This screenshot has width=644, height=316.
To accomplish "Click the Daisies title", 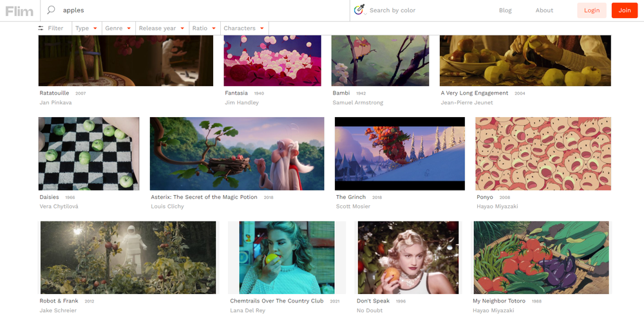I will point(50,197).
